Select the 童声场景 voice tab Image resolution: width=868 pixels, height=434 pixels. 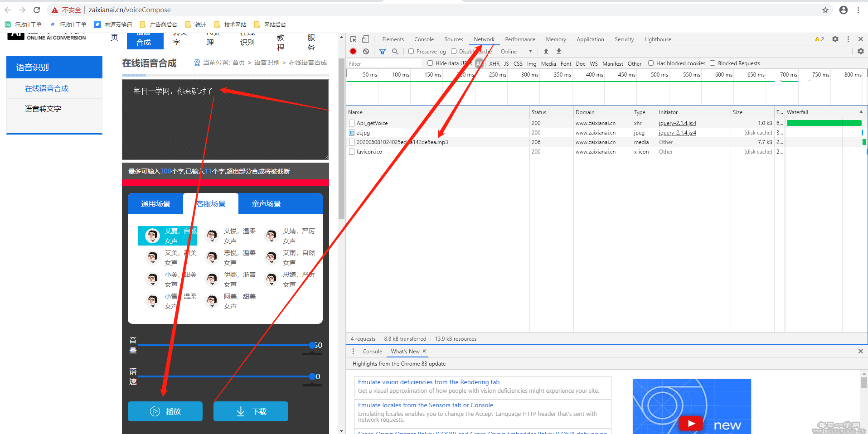(x=266, y=204)
